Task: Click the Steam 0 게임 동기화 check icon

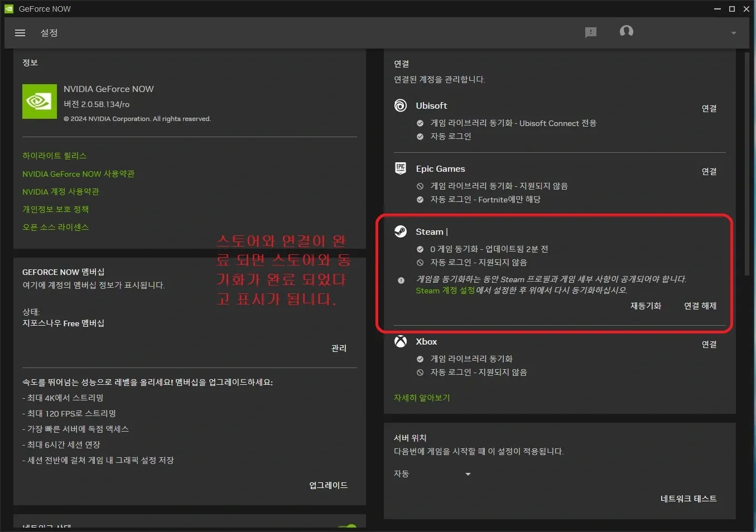Action: pyautogui.click(x=420, y=249)
